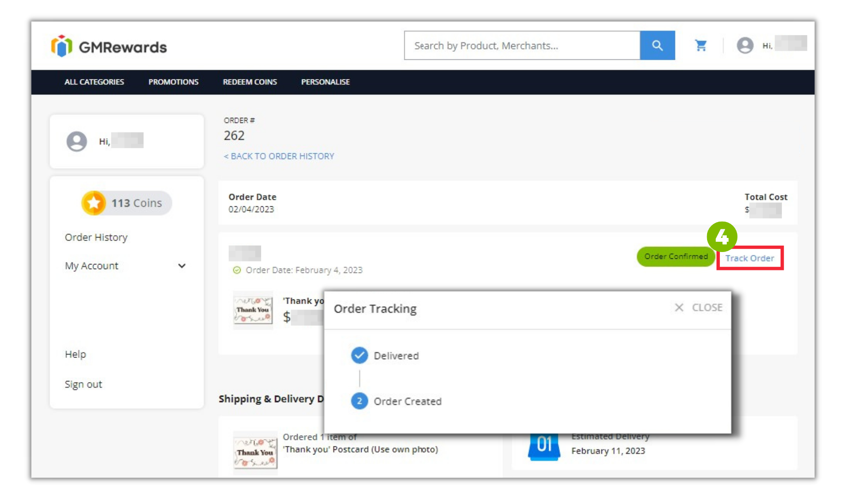
Task: Toggle the X close on Order Tracking modal
Action: point(679,307)
